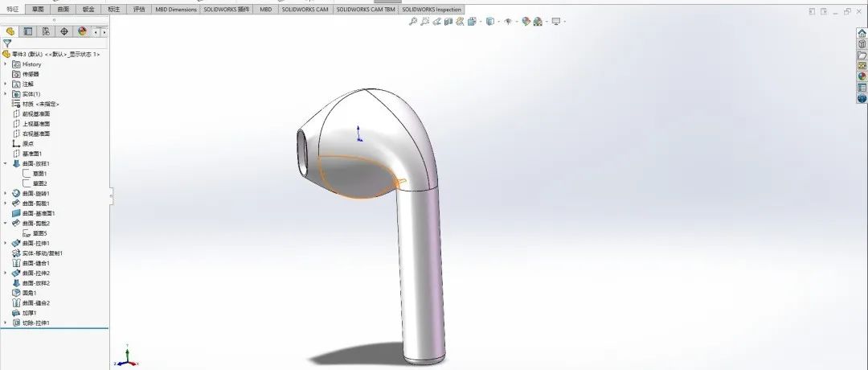Click Zoom to Fit in view toolbar
The image size is (868, 370).
(413, 22)
